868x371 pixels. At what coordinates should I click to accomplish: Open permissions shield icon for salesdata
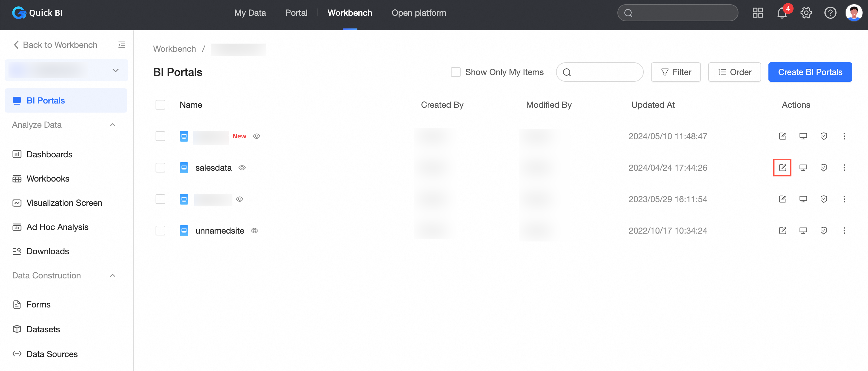point(824,167)
